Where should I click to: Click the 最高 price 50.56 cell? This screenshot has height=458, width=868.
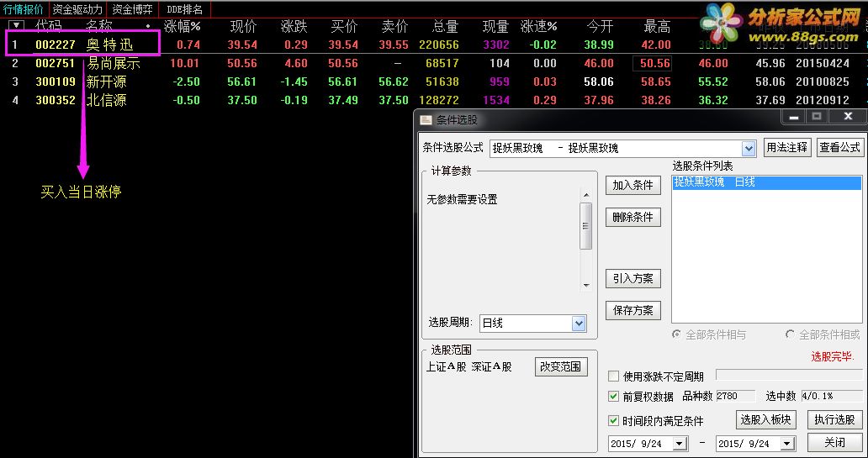point(652,63)
